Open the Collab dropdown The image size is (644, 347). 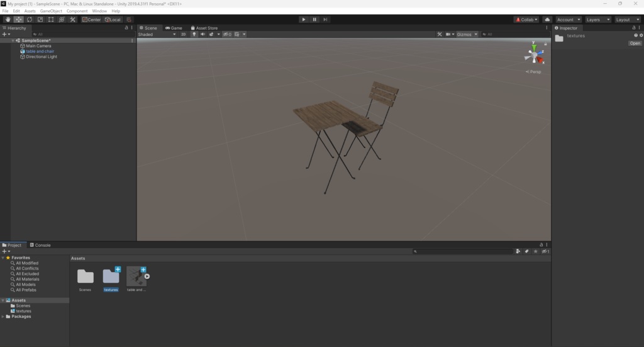click(526, 20)
